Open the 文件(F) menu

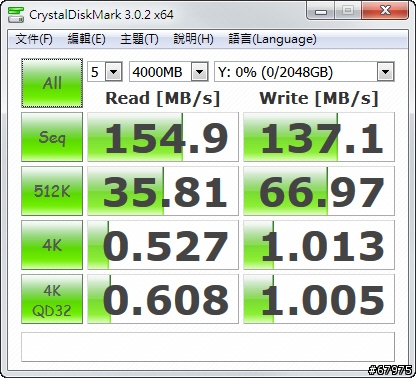(x=34, y=39)
